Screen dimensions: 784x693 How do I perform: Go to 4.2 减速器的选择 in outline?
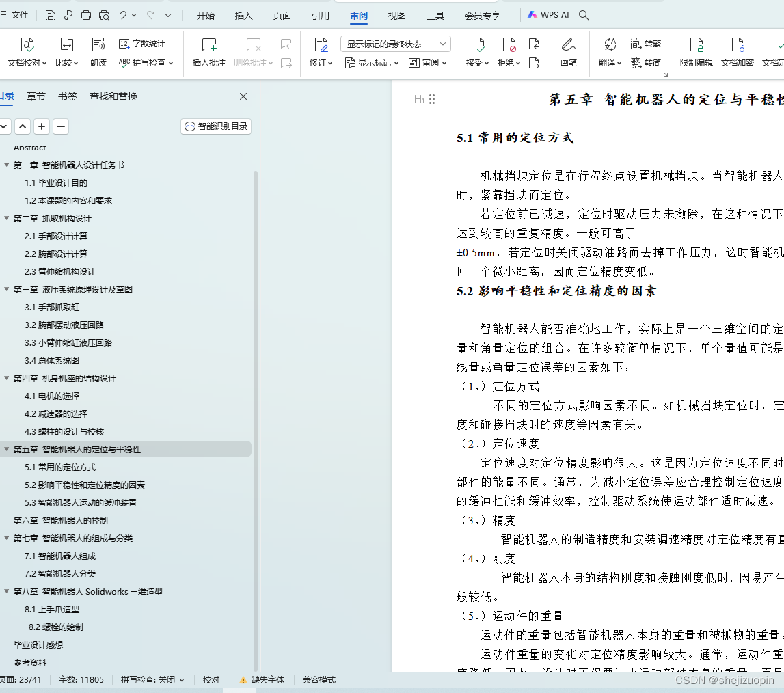point(56,414)
